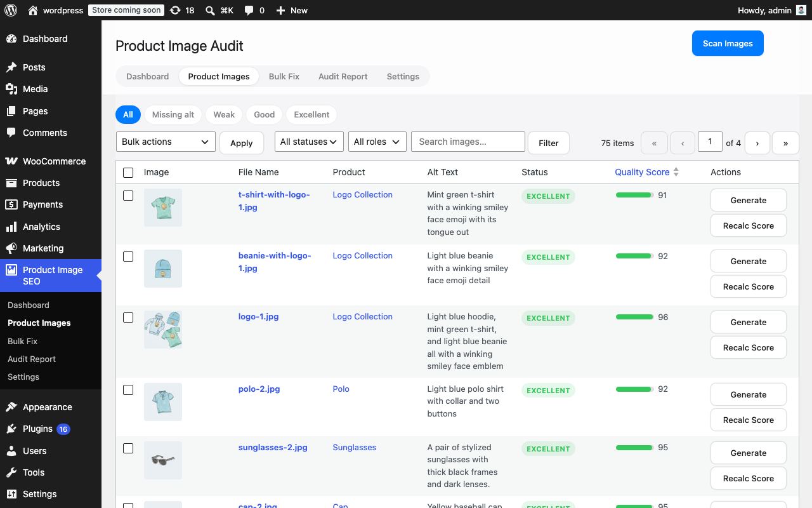Open the Users person icon
Image resolution: width=812 pixels, height=508 pixels.
[11, 451]
